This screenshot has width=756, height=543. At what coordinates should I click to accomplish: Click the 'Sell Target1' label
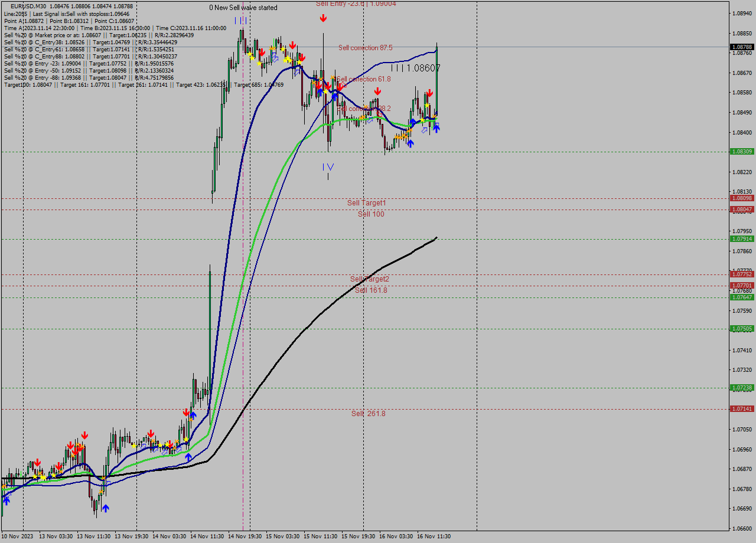coord(367,203)
